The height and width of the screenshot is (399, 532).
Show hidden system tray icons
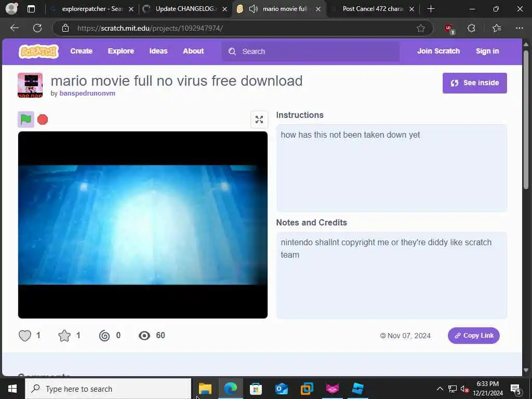coord(440,389)
